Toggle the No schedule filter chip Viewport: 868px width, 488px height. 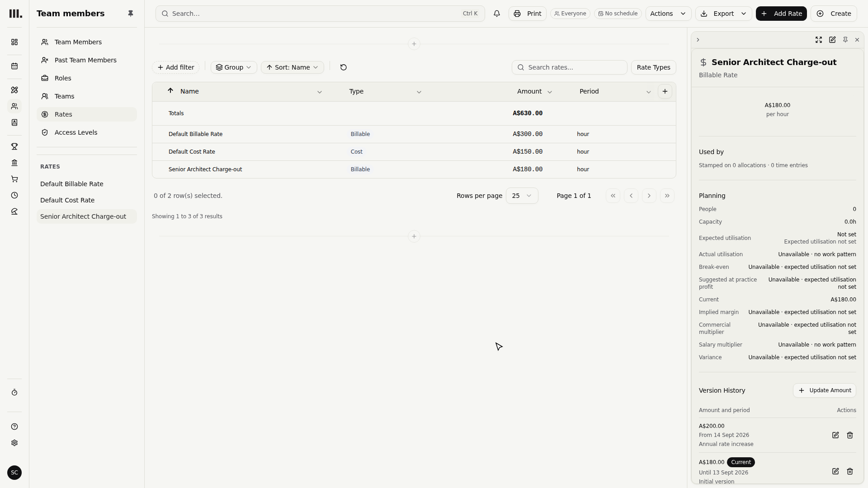618,14
